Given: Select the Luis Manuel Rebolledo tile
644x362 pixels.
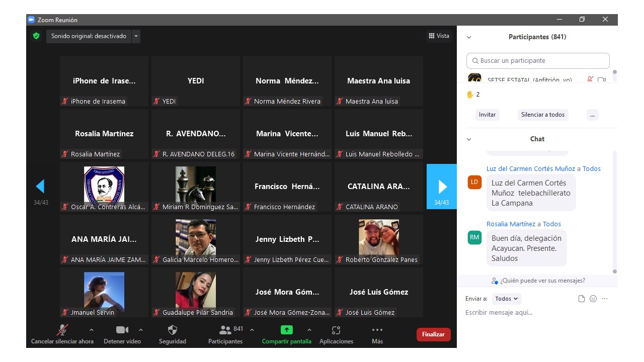Looking at the screenshot, I should click(379, 134).
